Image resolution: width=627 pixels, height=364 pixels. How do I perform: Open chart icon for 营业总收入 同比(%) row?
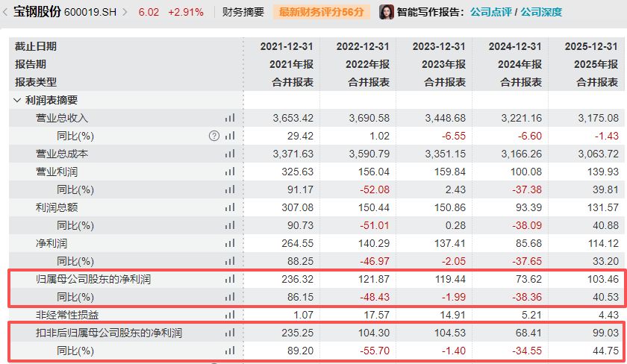pos(230,136)
